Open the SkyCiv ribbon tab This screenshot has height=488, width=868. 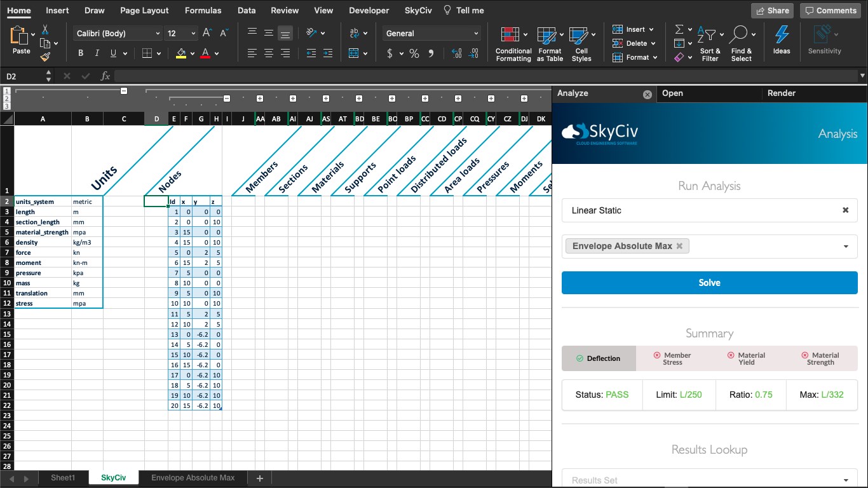coord(419,10)
